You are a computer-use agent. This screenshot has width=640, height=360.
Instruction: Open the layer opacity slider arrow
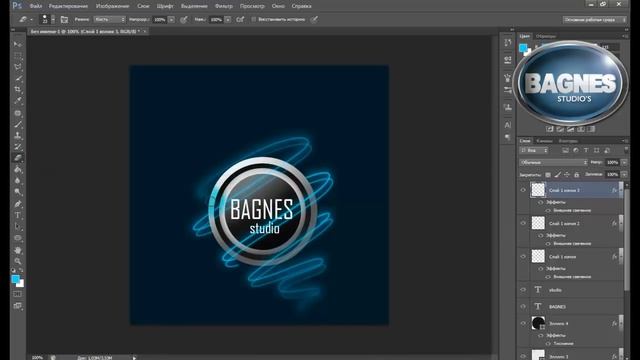624,162
